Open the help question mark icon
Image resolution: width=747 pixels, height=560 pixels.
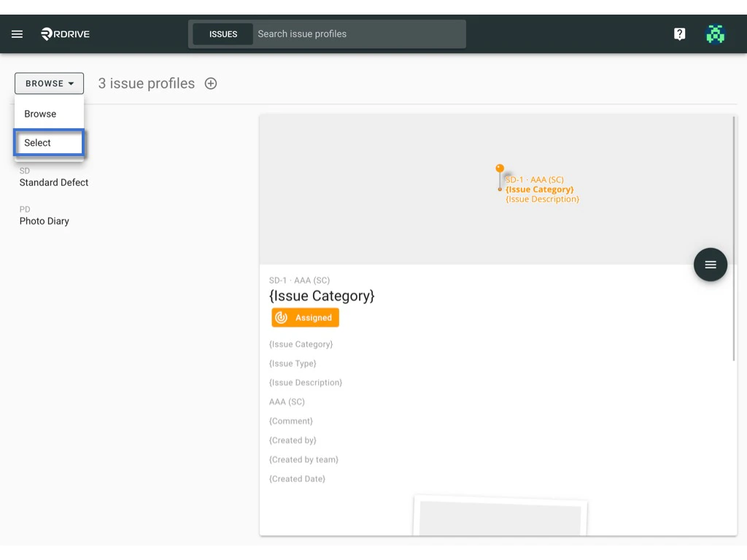[679, 34]
